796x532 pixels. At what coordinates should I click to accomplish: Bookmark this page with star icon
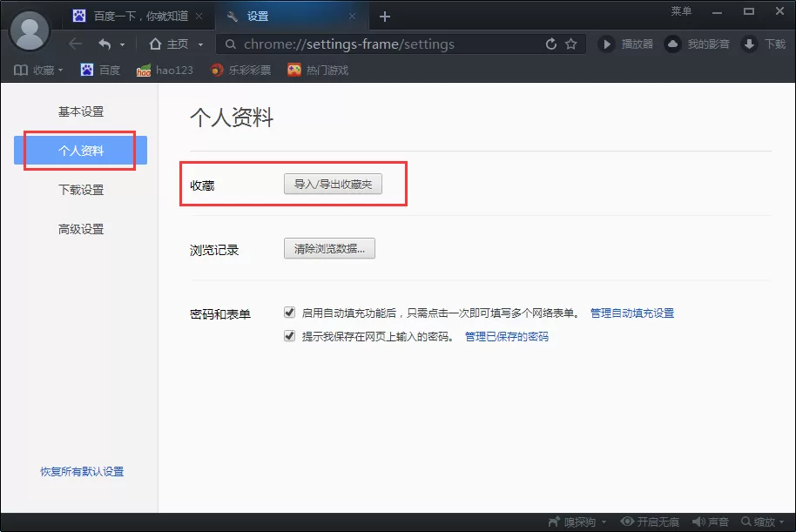[x=571, y=44]
